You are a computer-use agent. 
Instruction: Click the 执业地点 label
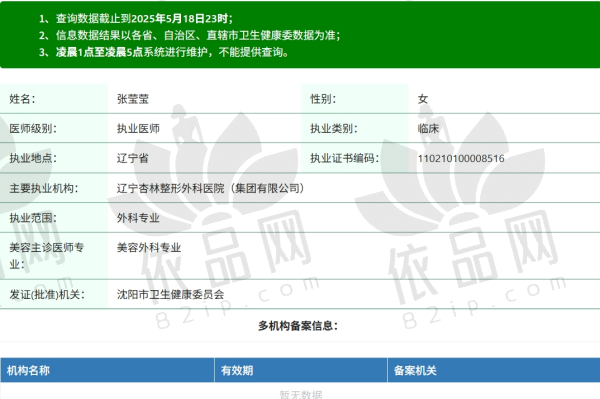[33, 158]
